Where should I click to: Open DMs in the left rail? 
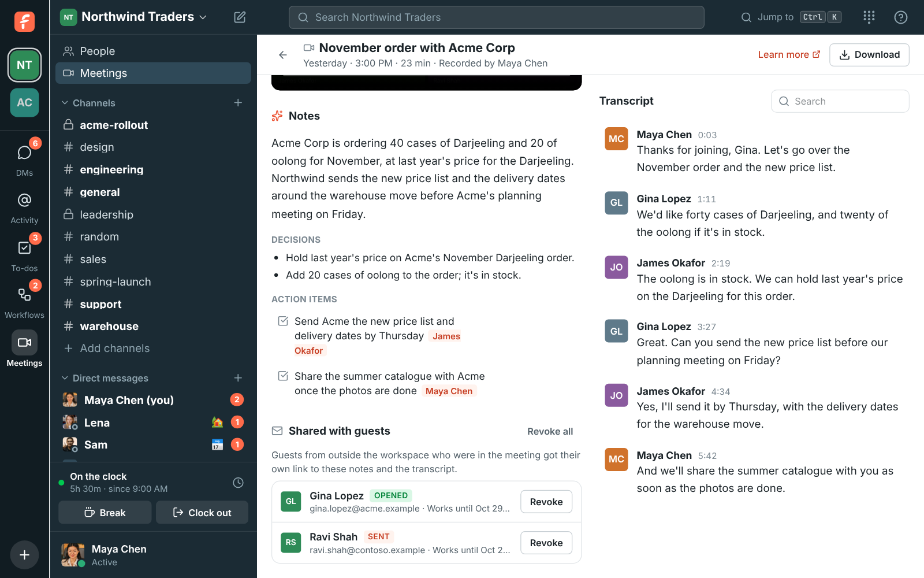point(24,158)
